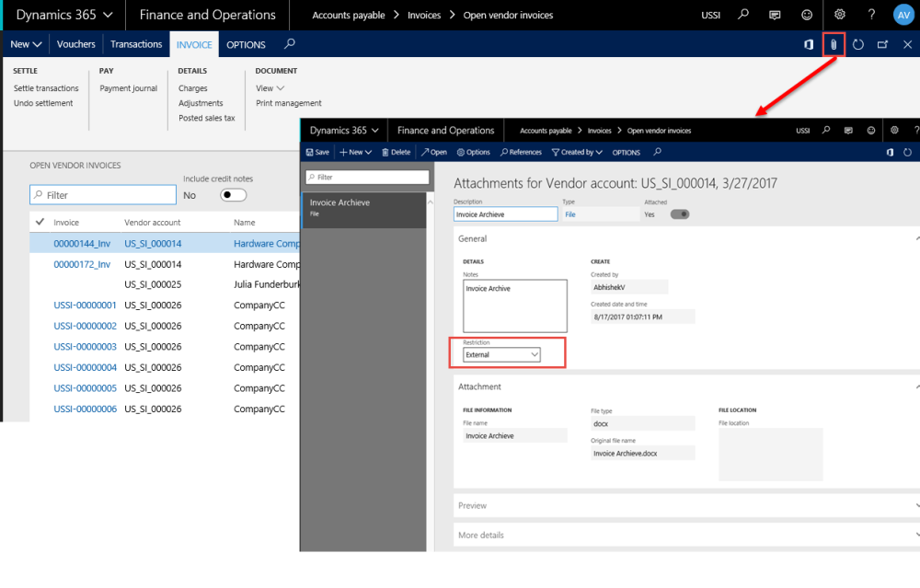The width and height of the screenshot is (920, 588).
Task: Open the Vouchers menu item
Action: pyautogui.click(x=76, y=44)
